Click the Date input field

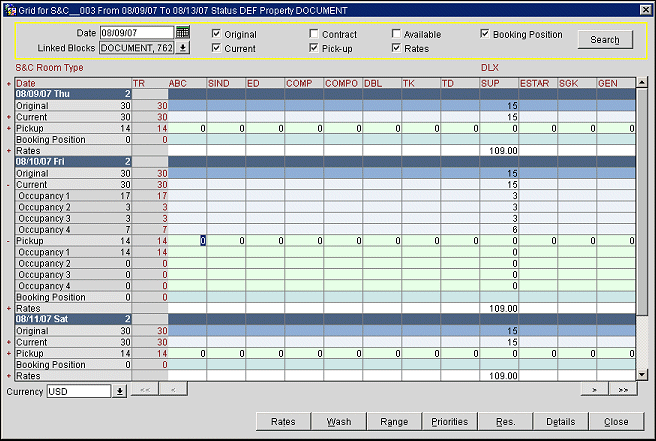click(136, 33)
